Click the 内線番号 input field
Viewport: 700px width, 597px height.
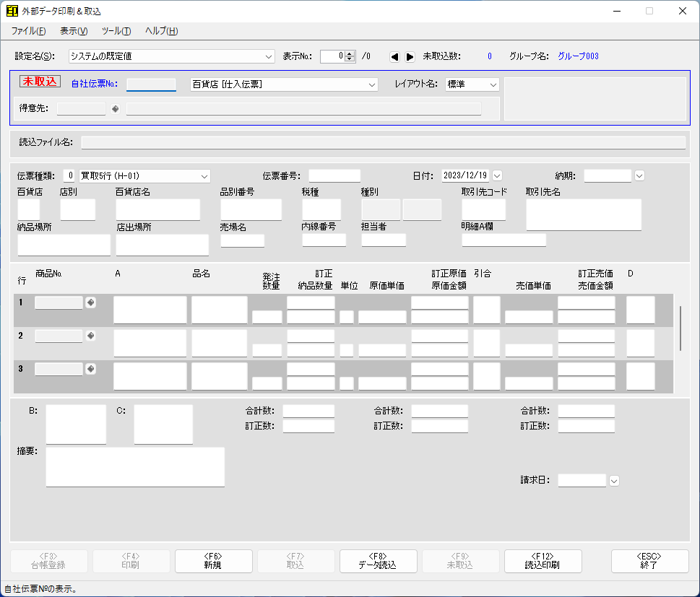coord(324,240)
